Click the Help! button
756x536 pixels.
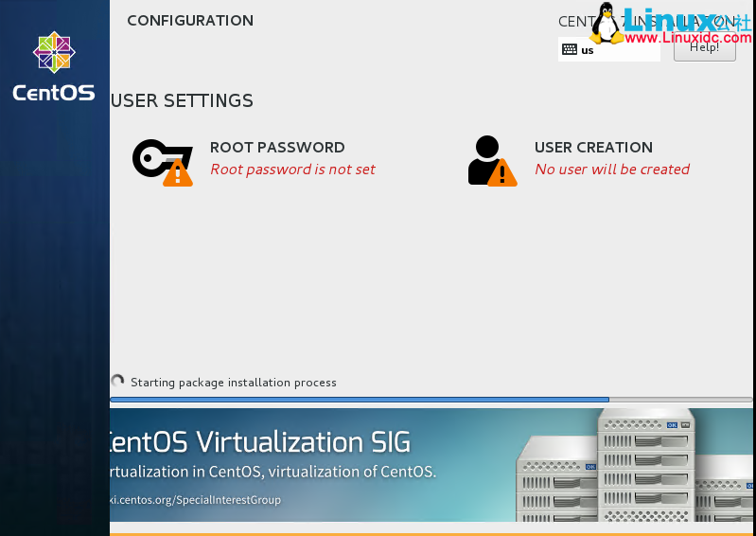coord(704,47)
